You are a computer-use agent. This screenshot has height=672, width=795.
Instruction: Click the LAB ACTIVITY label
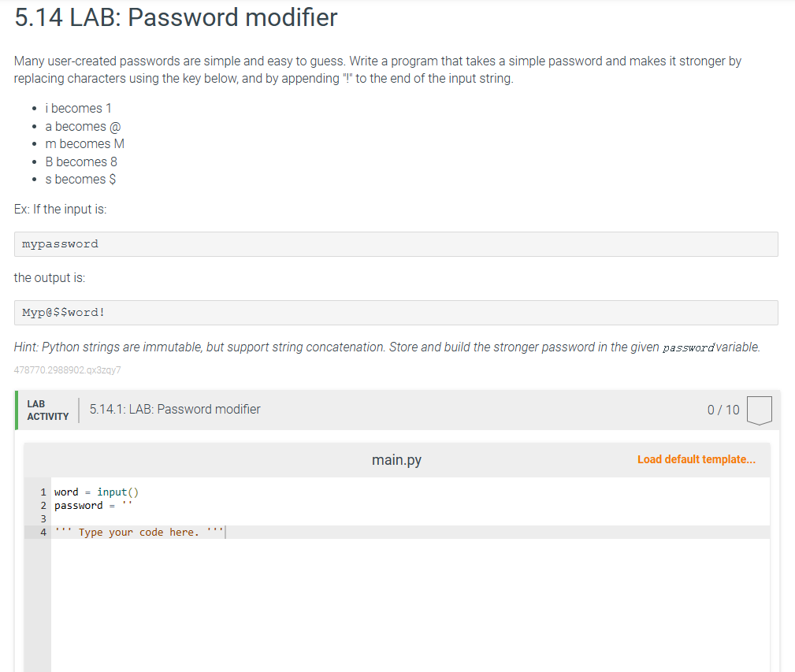(47, 410)
